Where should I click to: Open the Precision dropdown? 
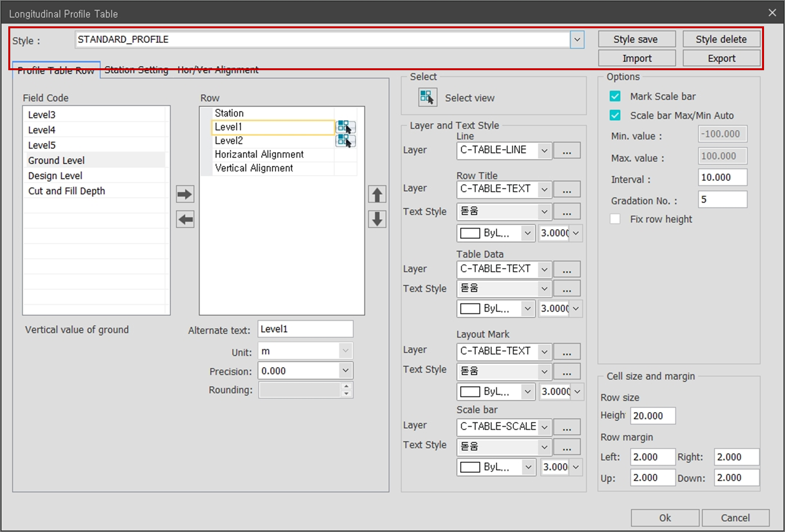[x=345, y=371]
